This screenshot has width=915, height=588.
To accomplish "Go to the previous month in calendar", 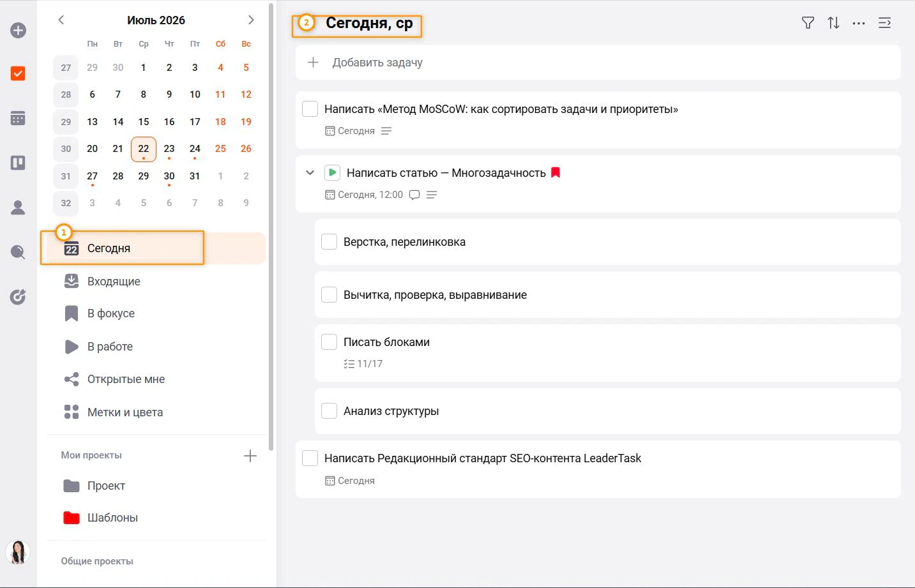I will pos(61,20).
